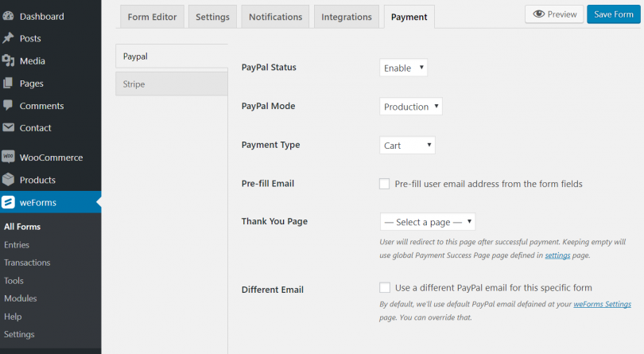644x354 pixels.
Task: Open the Payment Type dropdown
Action: click(407, 145)
